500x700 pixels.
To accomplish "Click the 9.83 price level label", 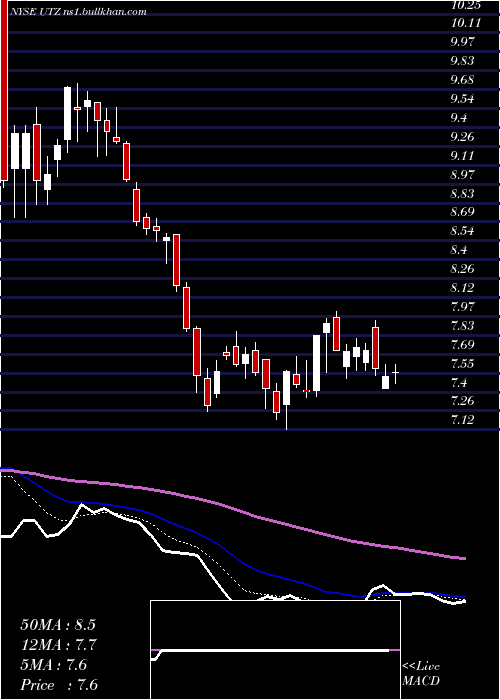I will click(464, 61).
